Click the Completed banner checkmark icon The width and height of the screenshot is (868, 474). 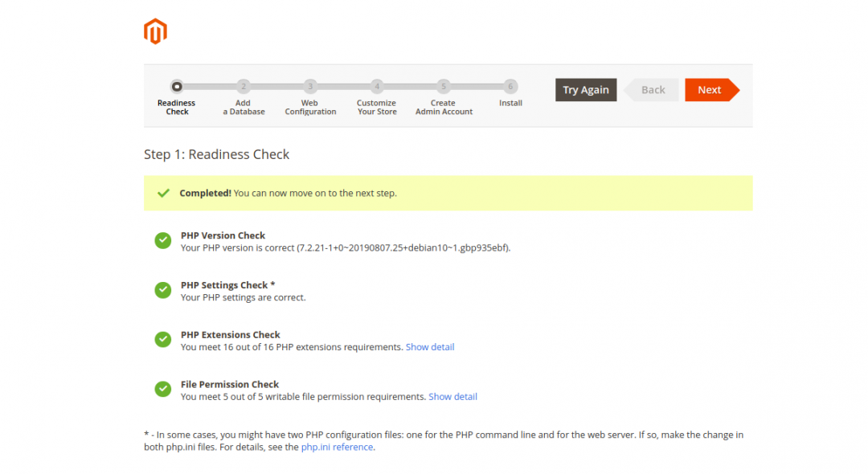coord(164,193)
